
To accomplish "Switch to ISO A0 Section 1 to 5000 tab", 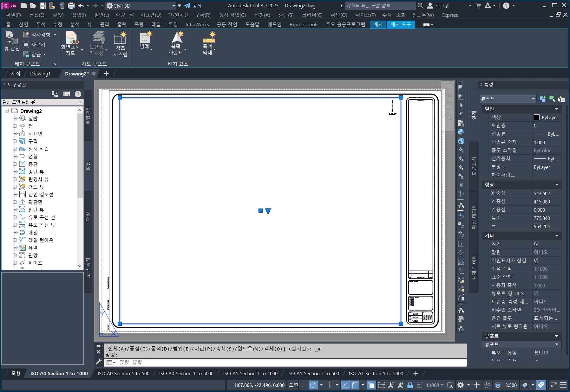I will click(x=186, y=373).
